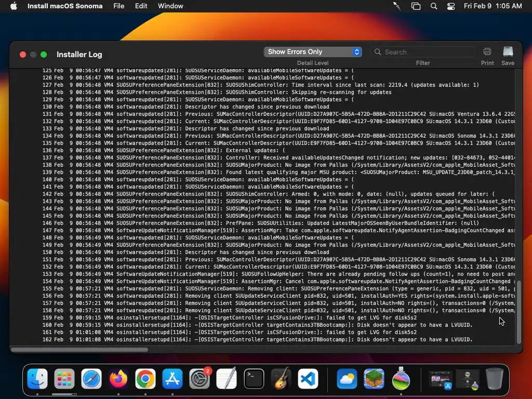This screenshot has width=532, height=399.
Task: Select log line 159 failed to get LVG
Action: coord(229,318)
